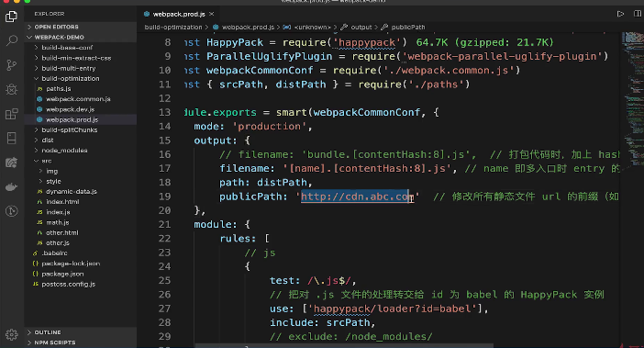Open paths.js in the file tree
Screen dimensions: 644x348
[59, 89]
